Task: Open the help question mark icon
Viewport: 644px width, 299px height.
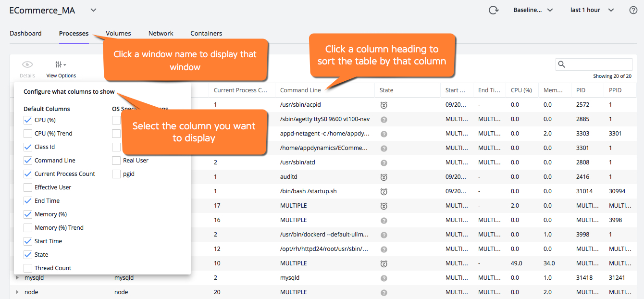Action: coord(633,10)
